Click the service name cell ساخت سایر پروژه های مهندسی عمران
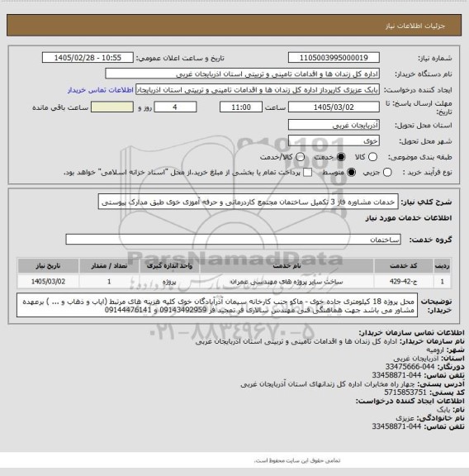 coord(287,282)
